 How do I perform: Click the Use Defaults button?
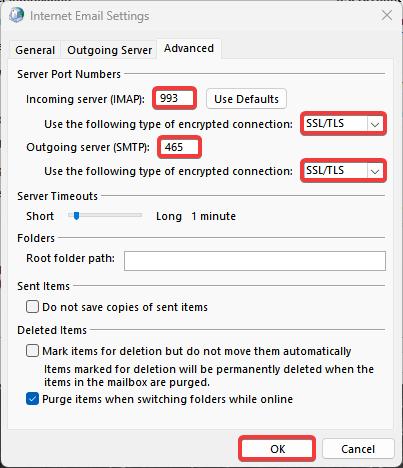coord(246,99)
